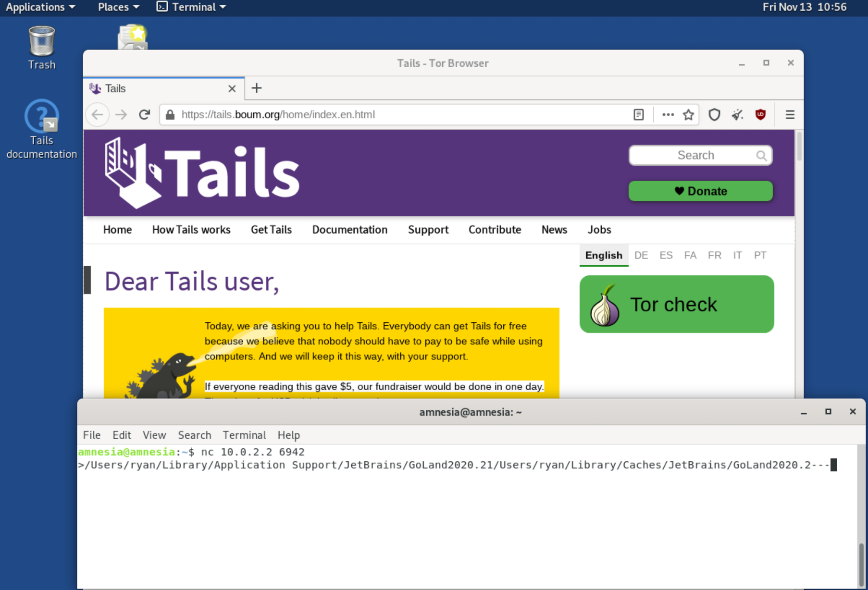Click the browser back arrow button

[x=98, y=115]
